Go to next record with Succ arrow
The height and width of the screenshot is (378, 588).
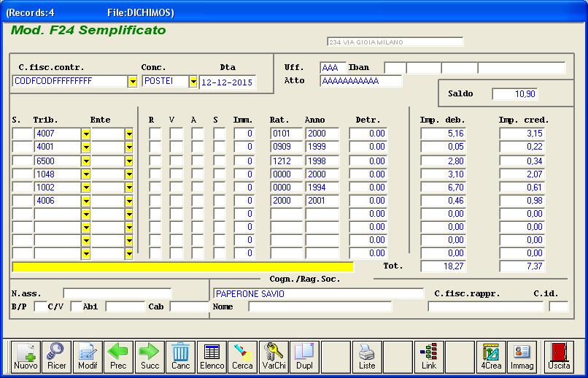tap(150, 357)
